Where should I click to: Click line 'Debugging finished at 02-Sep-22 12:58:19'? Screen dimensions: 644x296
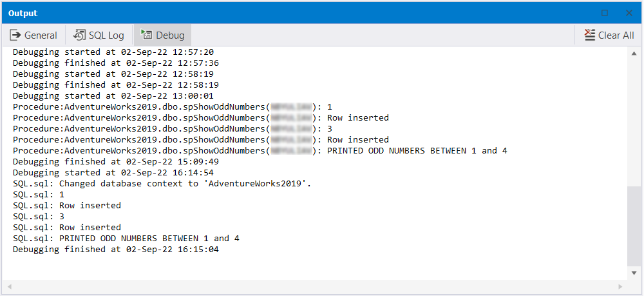[115, 84]
